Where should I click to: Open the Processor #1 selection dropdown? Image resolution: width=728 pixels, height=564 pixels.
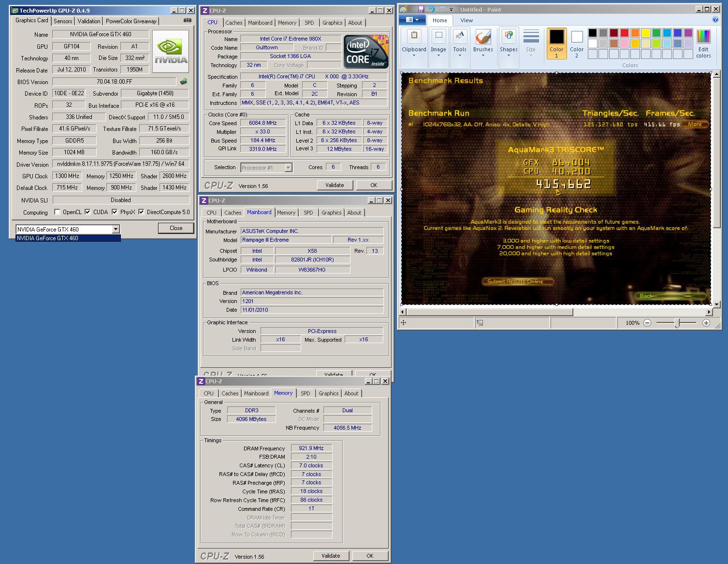pyautogui.click(x=288, y=168)
